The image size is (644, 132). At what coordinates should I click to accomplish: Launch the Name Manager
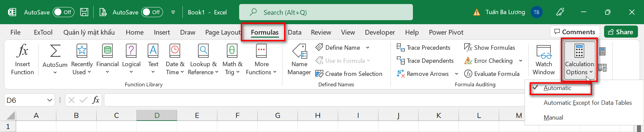point(299,60)
